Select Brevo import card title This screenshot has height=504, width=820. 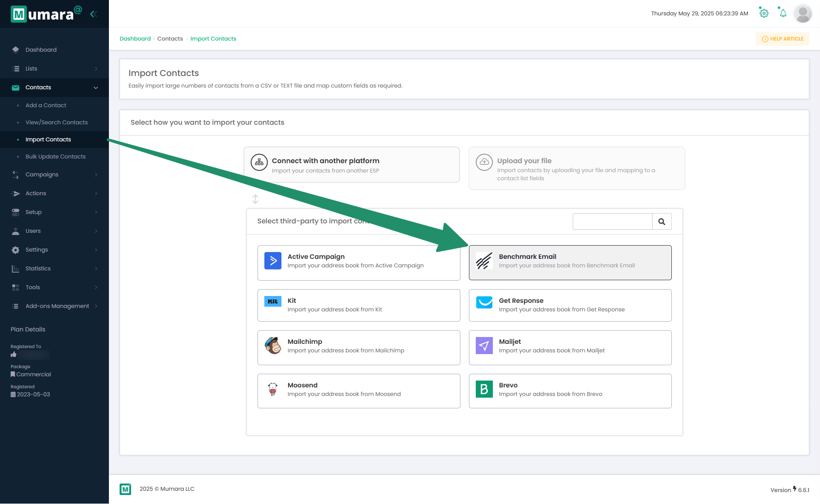[x=508, y=385]
